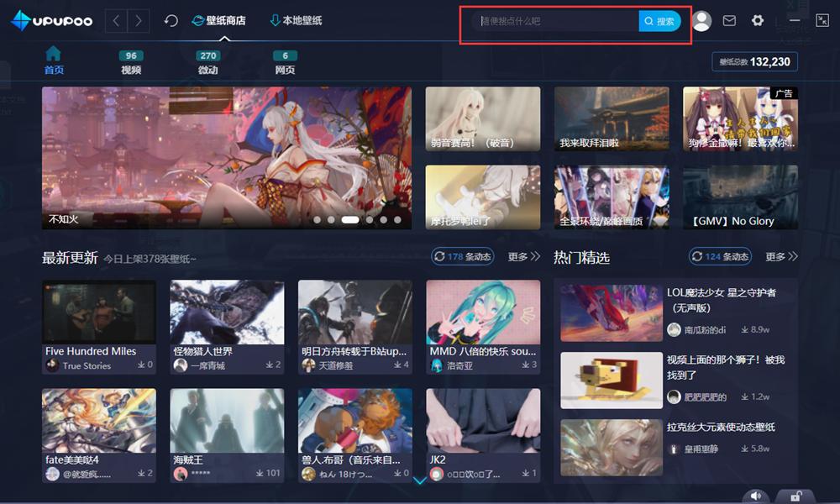The width and height of the screenshot is (840, 504).
Task: Select the 网页 category tab
Action: 285,63
